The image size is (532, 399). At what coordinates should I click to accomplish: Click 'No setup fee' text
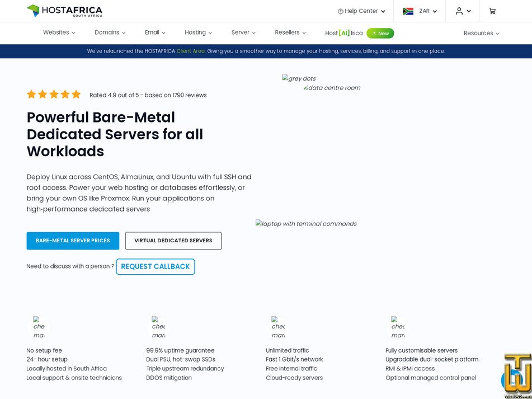(x=44, y=350)
